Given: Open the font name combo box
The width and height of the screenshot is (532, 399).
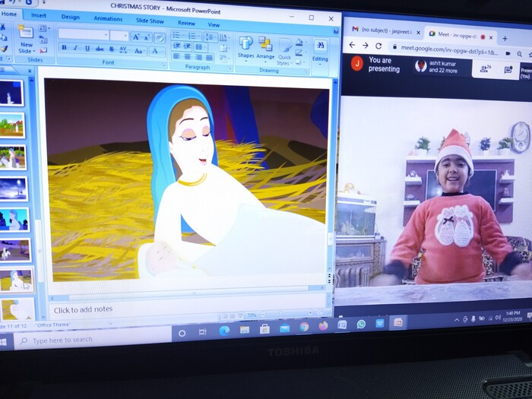Looking at the screenshot, I should [x=84, y=34].
